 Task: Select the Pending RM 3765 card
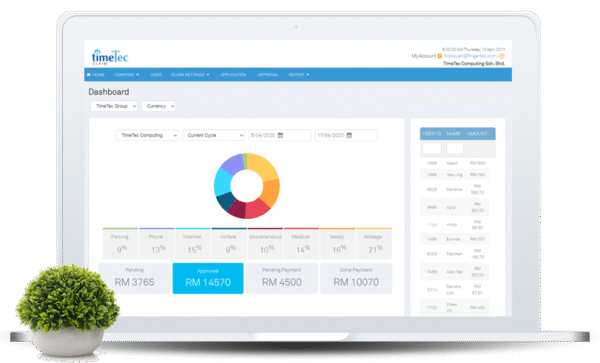[134, 278]
